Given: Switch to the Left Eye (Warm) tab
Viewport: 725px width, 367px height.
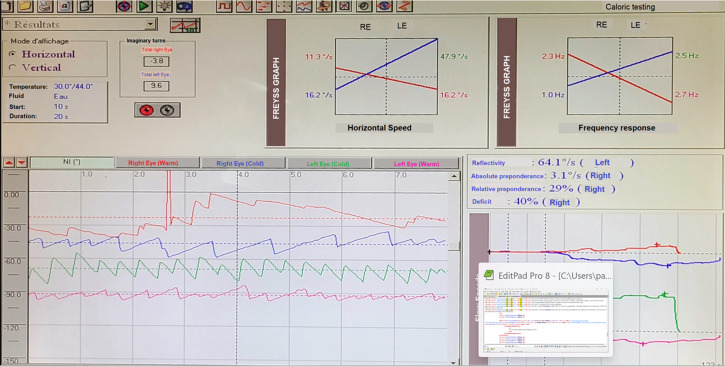Looking at the screenshot, I should click(416, 164).
